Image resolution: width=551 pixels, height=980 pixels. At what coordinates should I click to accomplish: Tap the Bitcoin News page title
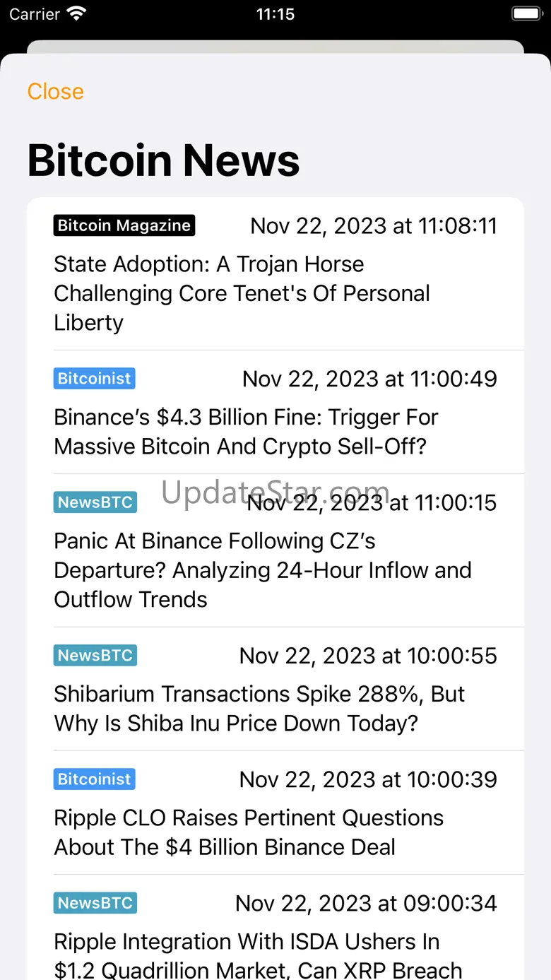(x=163, y=160)
